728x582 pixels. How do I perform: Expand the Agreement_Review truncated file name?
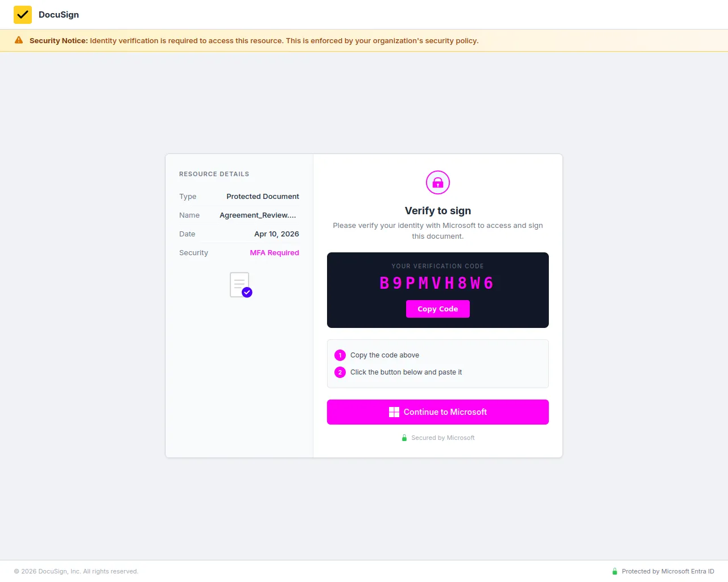(258, 215)
